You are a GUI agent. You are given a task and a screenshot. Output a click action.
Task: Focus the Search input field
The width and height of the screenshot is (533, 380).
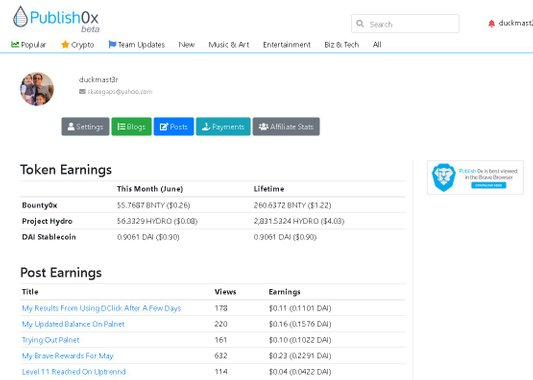click(405, 24)
